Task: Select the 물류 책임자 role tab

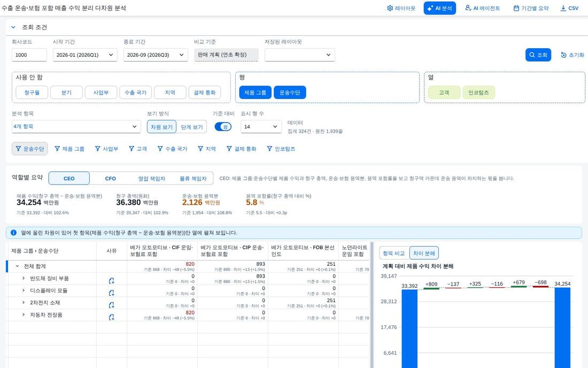Action: click(x=193, y=178)
